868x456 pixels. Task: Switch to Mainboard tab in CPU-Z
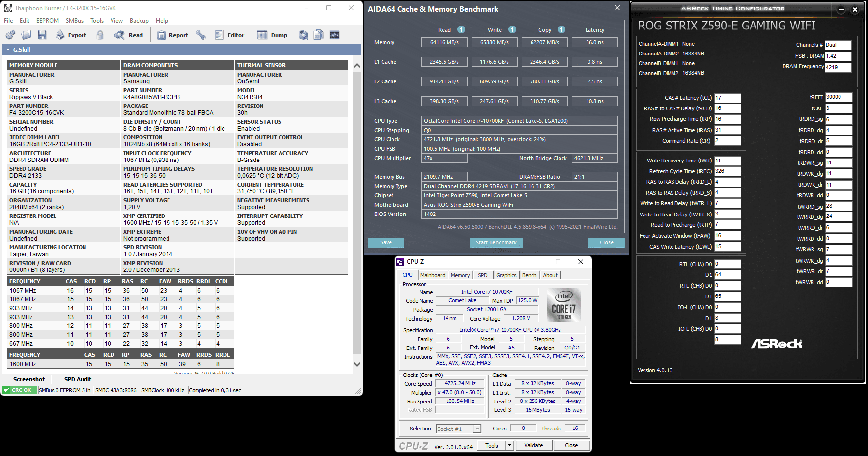(433, 275)
